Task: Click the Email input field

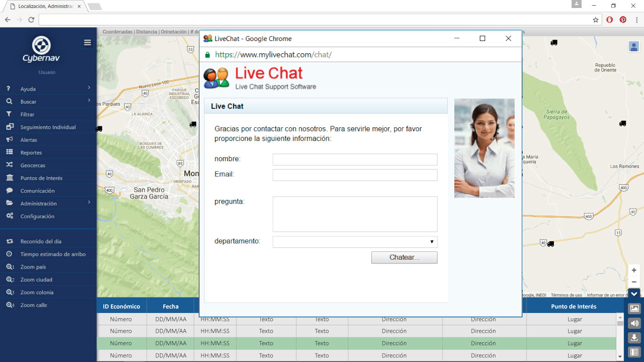Action: 355,175
